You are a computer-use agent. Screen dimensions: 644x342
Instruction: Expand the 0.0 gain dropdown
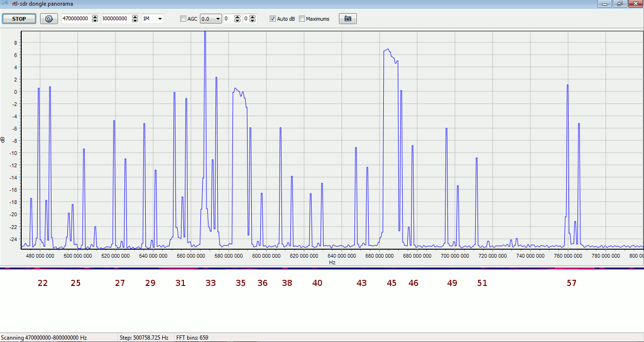pos(211,19)
